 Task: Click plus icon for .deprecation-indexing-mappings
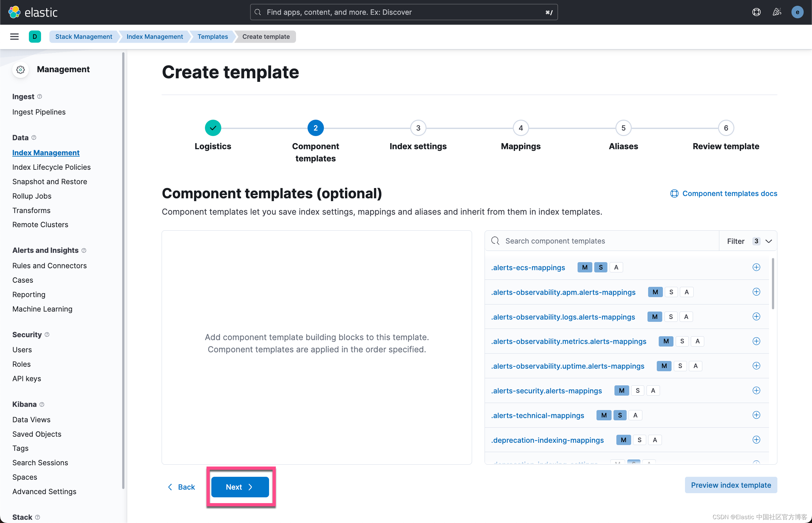pyautogui.click(x=756, y=440)
